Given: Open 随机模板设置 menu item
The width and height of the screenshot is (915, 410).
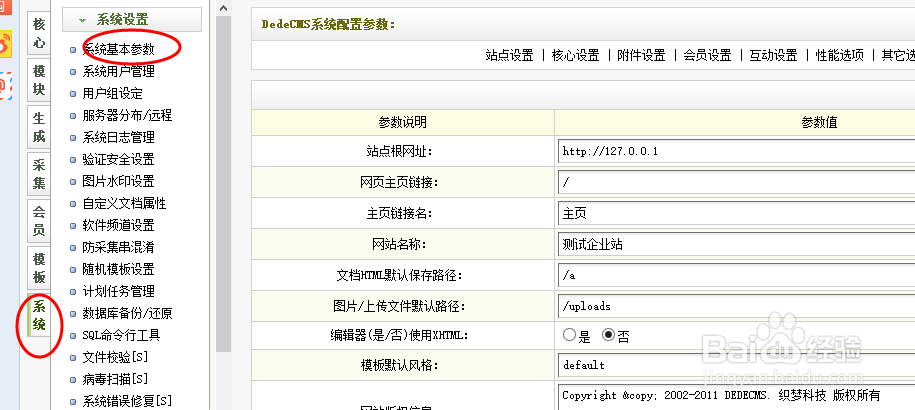Looking at the screenshot, I should [x=118, y=269].
